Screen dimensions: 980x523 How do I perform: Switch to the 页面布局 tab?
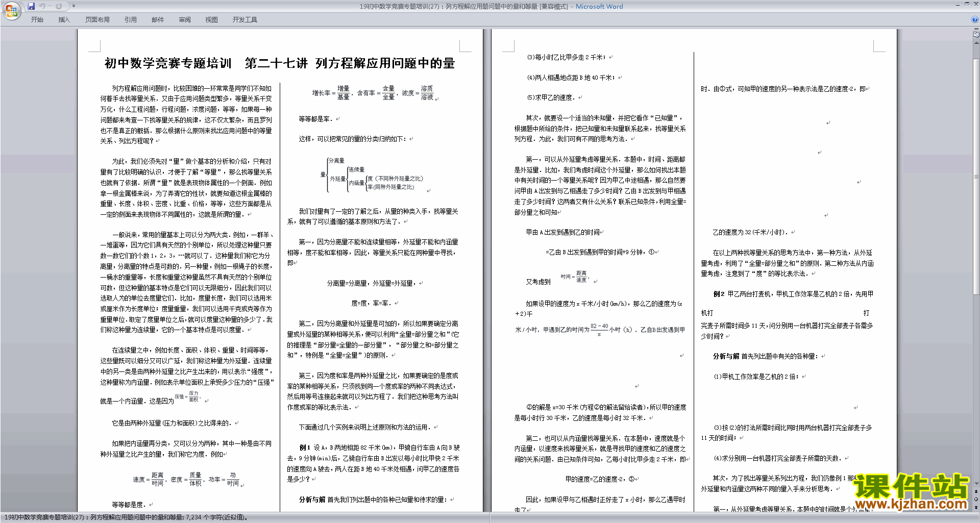coord(97,19)
